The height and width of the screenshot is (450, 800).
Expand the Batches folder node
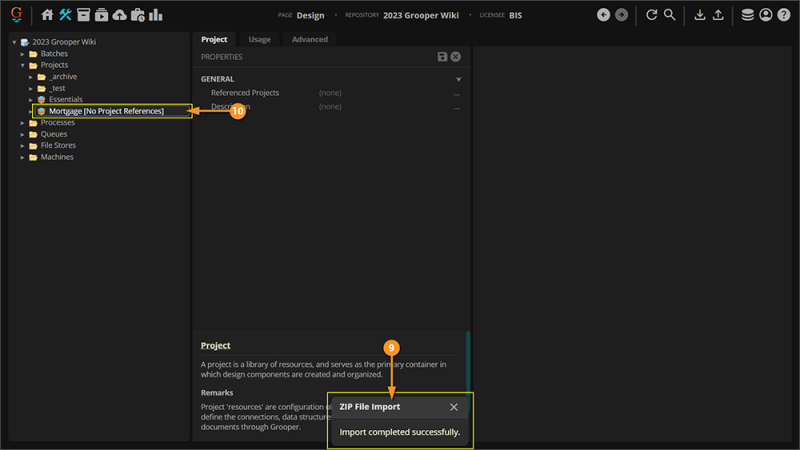(23, 54)
